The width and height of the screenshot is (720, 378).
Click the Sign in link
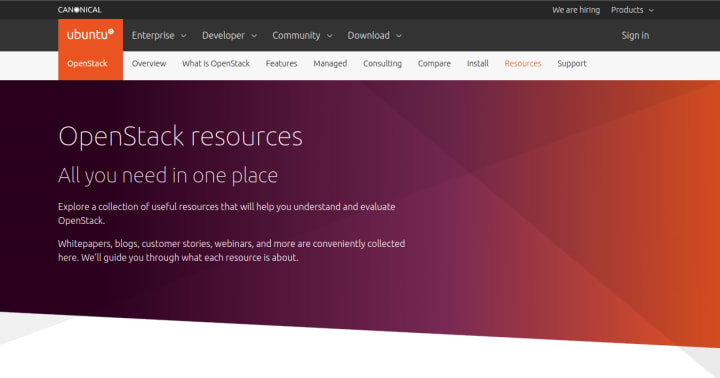point(635,35)
